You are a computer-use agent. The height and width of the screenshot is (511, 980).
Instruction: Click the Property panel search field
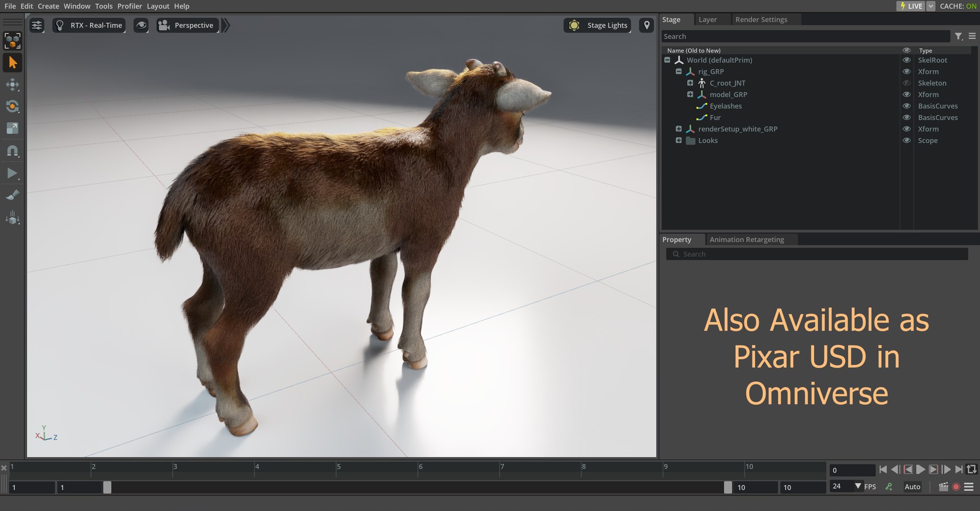(x=817, y=254)
